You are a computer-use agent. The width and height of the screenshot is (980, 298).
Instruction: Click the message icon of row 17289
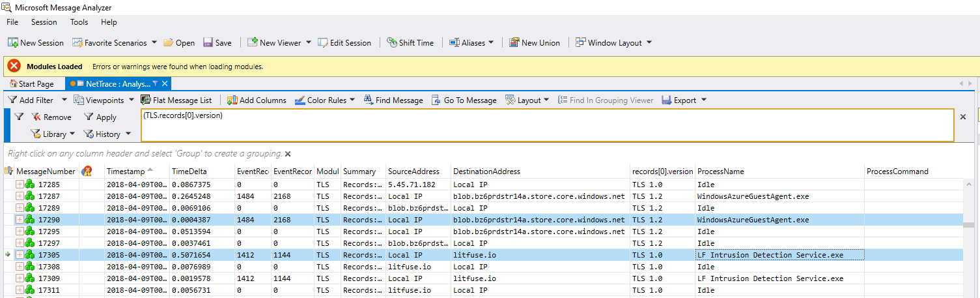pyautogui.click(x=29, y=208)
